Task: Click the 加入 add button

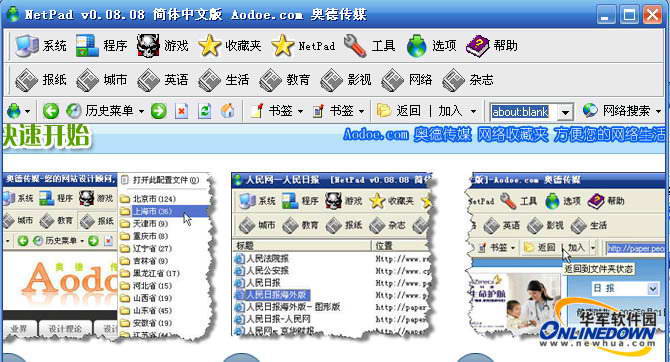Action: pos(450,112)
